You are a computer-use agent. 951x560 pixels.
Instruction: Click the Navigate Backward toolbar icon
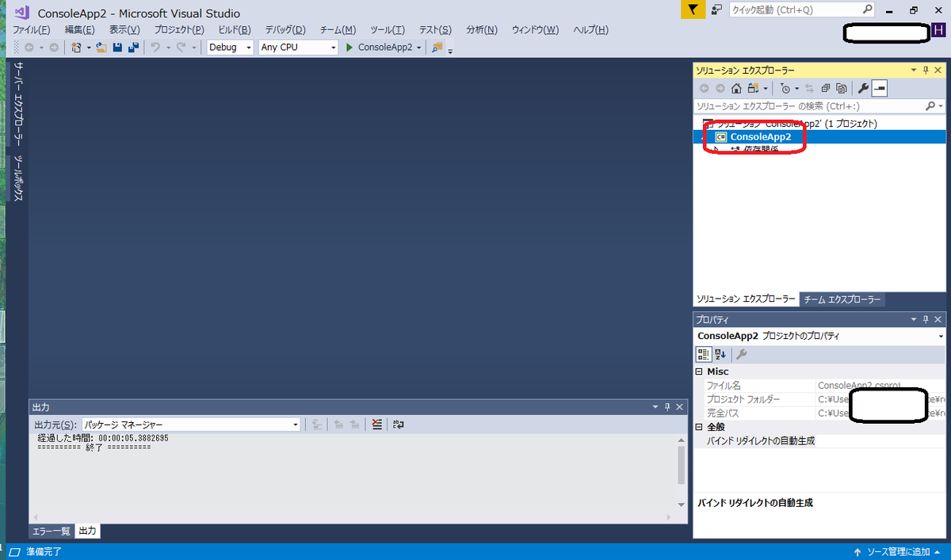[x=29, y=48]
